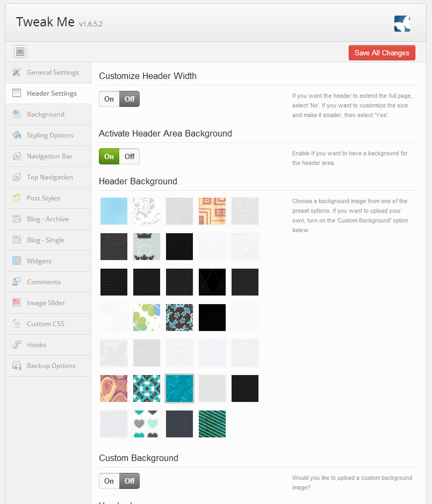Turn off Activate Header Area Background

tap(129, 156)
